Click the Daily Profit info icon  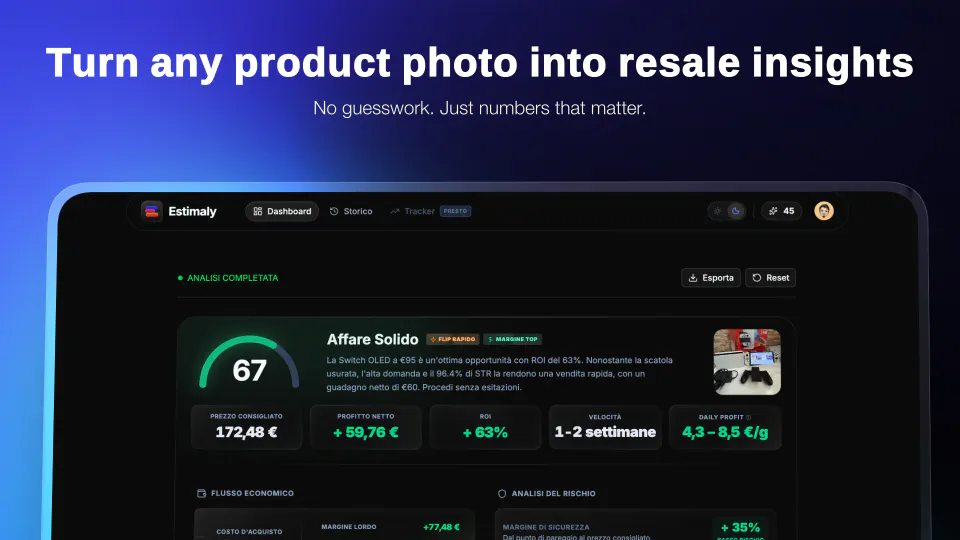[748, 418]
